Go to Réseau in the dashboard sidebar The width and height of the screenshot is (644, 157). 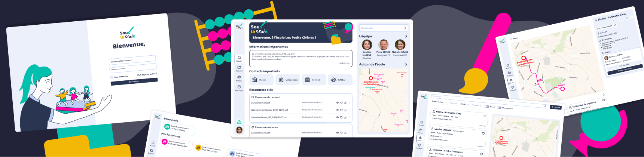239,78
